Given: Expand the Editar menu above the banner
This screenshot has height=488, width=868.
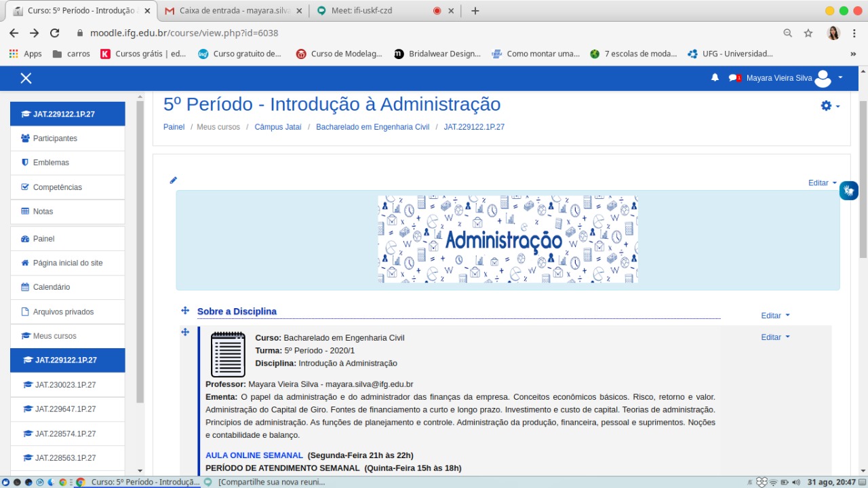Looking at the screenshot, I should (822, 183).
